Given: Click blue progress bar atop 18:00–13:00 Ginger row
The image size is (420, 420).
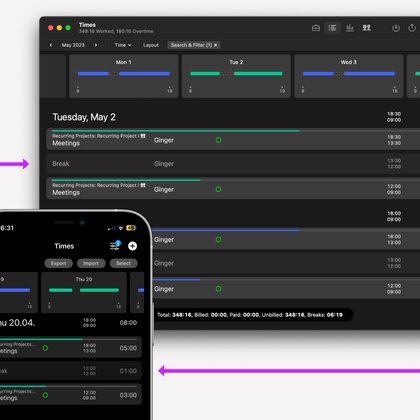Looking at the screenshot, I should (x=227, y=230).
